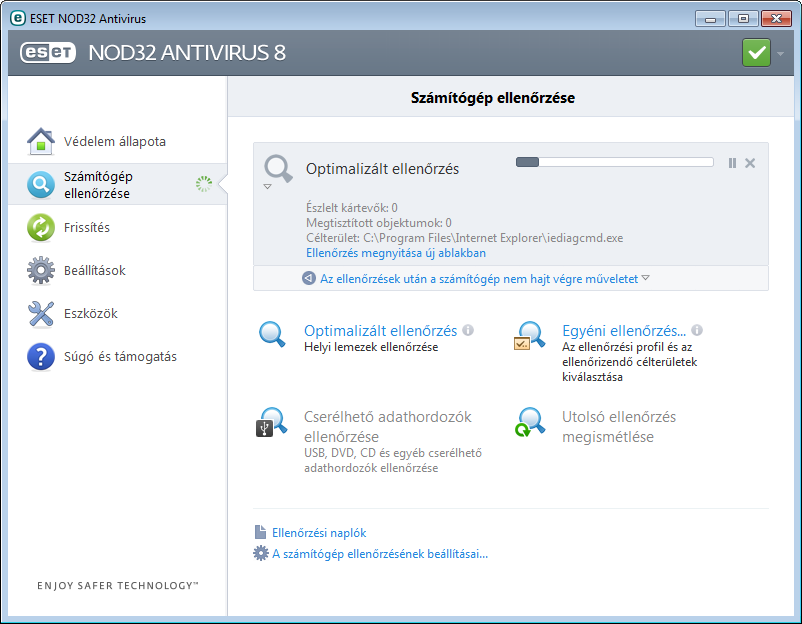The width and height of the screenshot is (802, 624).
Task: Click 'Helyi lemezek ellenőrzése' description
Action: point(371,347)
